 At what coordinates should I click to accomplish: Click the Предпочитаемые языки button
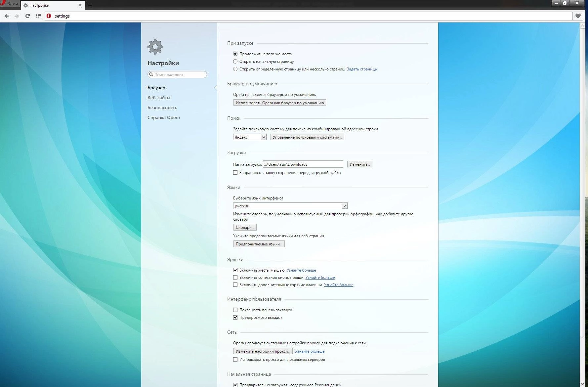point(259,244)
